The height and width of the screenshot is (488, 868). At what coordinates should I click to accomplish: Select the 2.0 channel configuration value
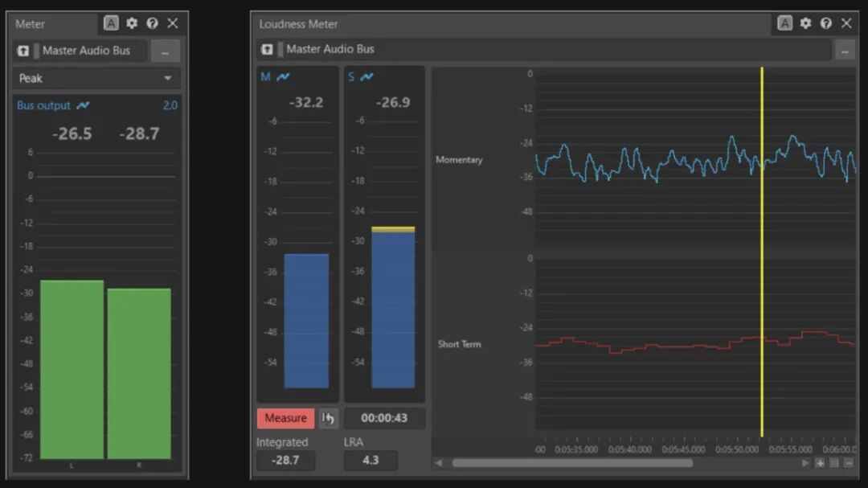pyautogui.click(x=170, y=105)
